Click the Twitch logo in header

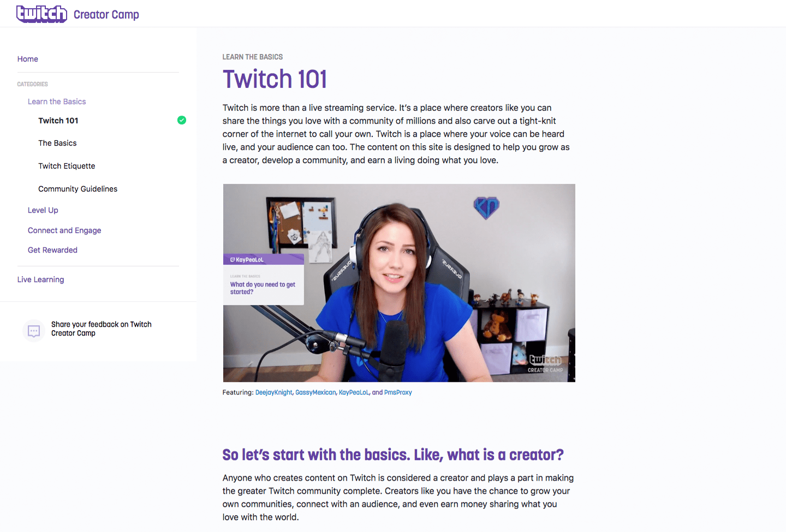[41, 14]
